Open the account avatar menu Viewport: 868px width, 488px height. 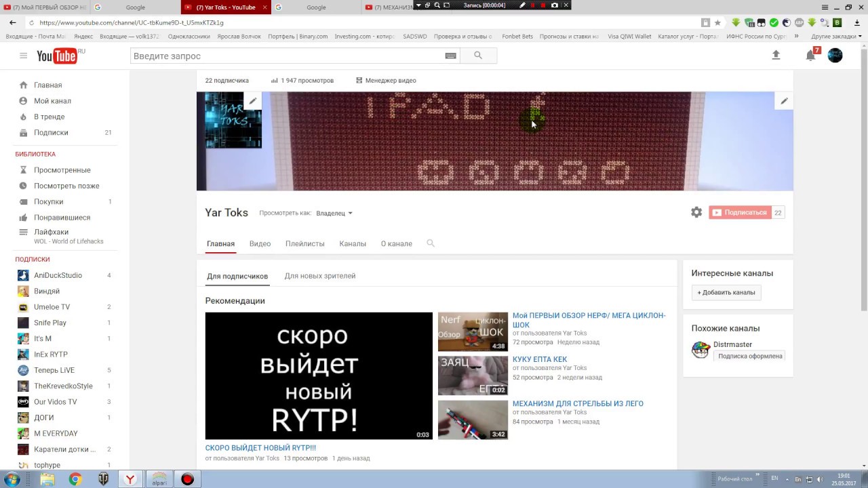835,56
